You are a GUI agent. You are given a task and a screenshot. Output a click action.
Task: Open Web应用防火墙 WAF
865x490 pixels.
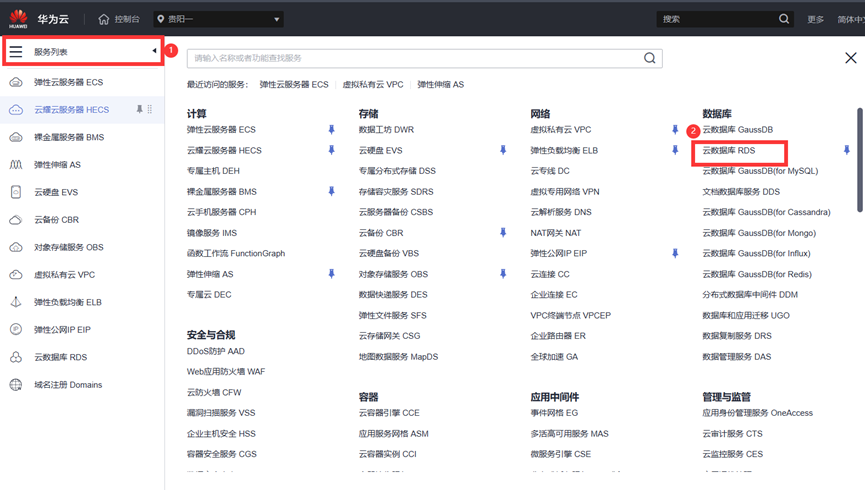226,371
